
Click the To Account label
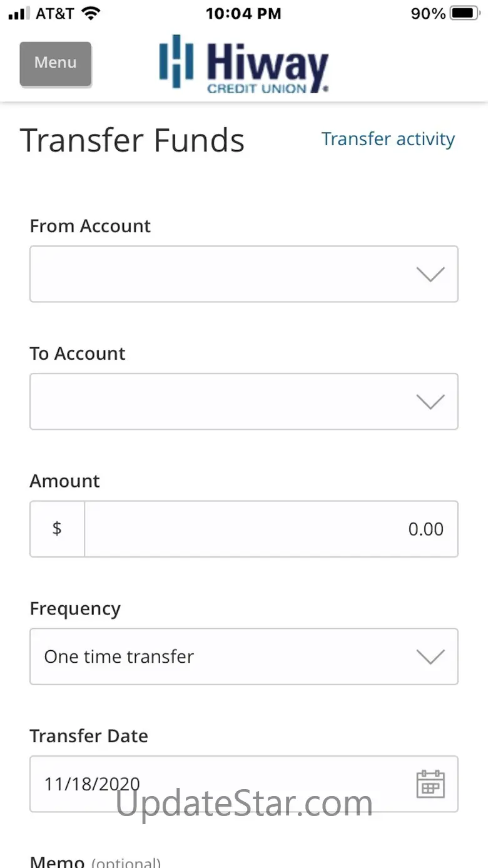pyautogui.click(x=78, y=354)
